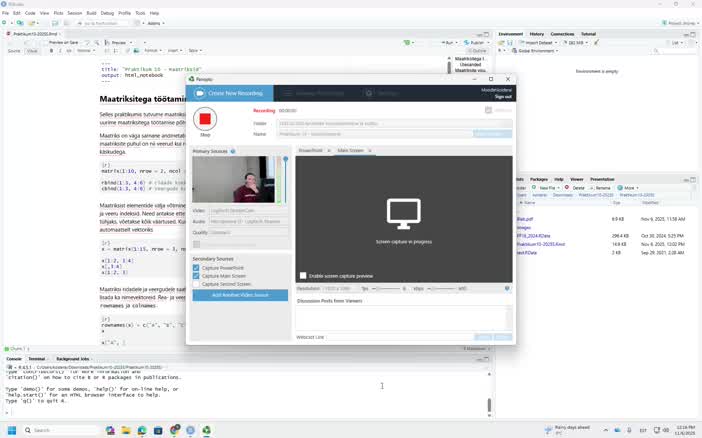The width and height of the screenshot is (702, 438).
Task: Click the Preview button in editor
Action: 116,43
